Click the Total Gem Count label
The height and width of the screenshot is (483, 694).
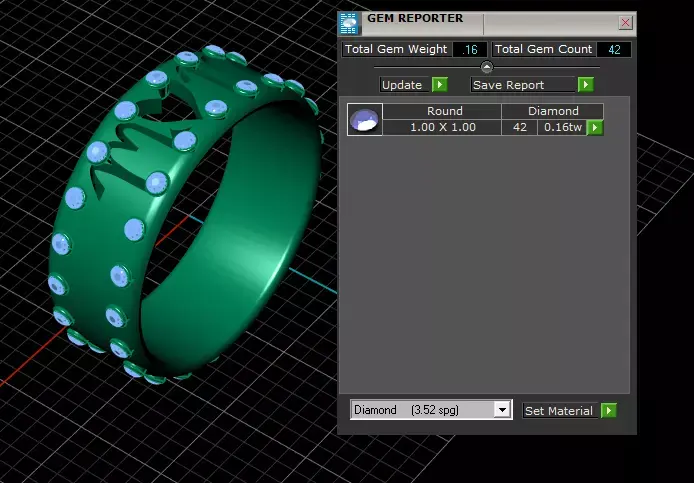pos(544,49)
